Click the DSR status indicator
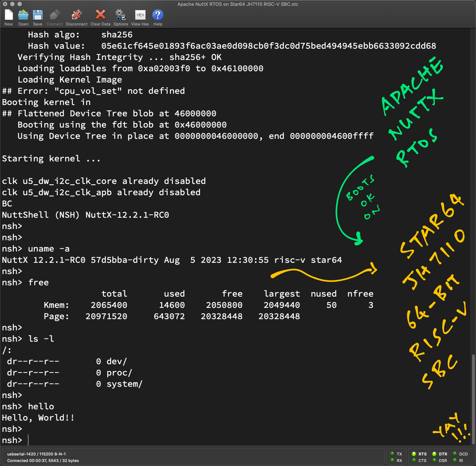 pos(434,461)
